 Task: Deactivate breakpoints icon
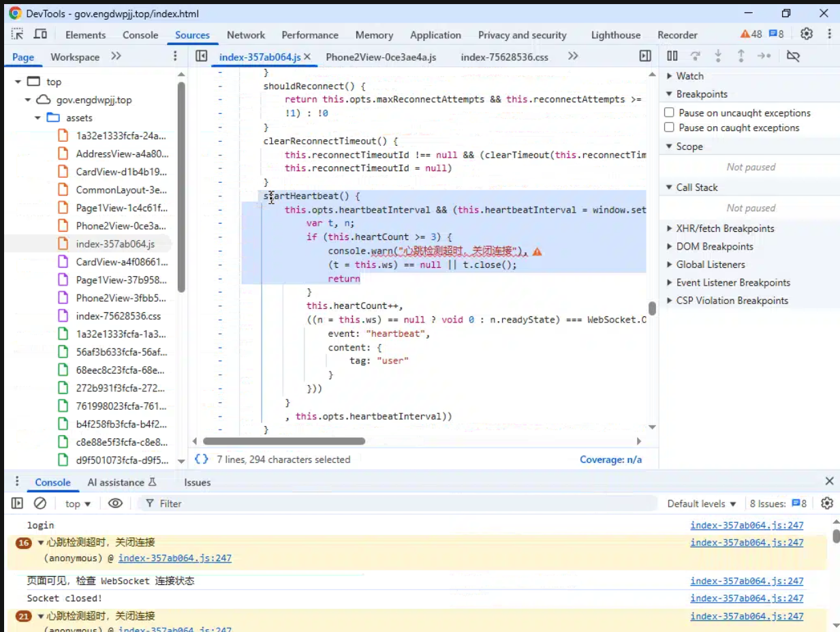click(793, 56)
